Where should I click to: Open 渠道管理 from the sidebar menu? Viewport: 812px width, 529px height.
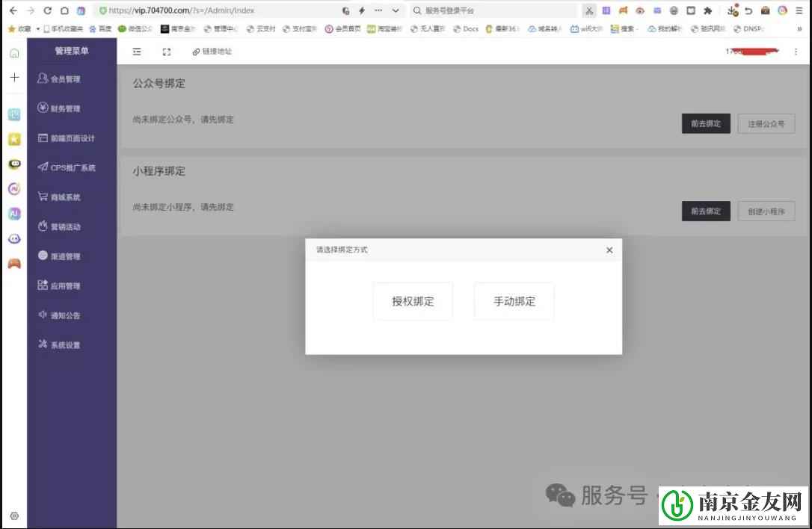pos(65,256)
